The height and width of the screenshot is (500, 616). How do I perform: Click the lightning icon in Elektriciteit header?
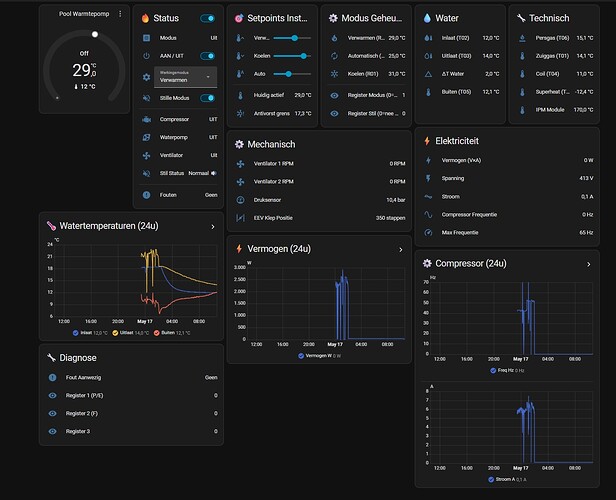pyautogui.click(x=427, y=141)
